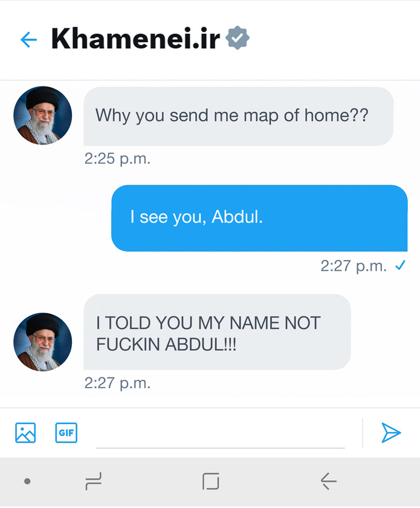Viewport: 420px width, 508px height.
Task: Click the verified badge beside Khamenei.ir
Action: tap(237, 38)
